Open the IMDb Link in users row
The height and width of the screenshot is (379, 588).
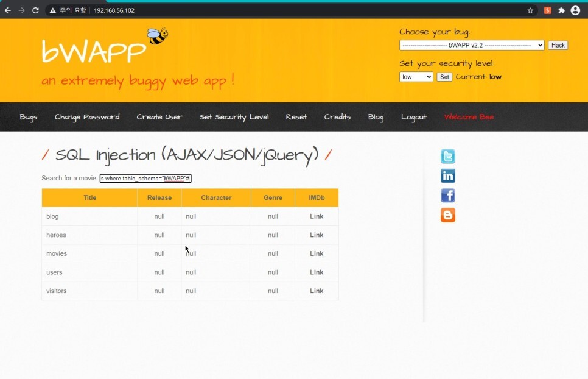[317, 272]
